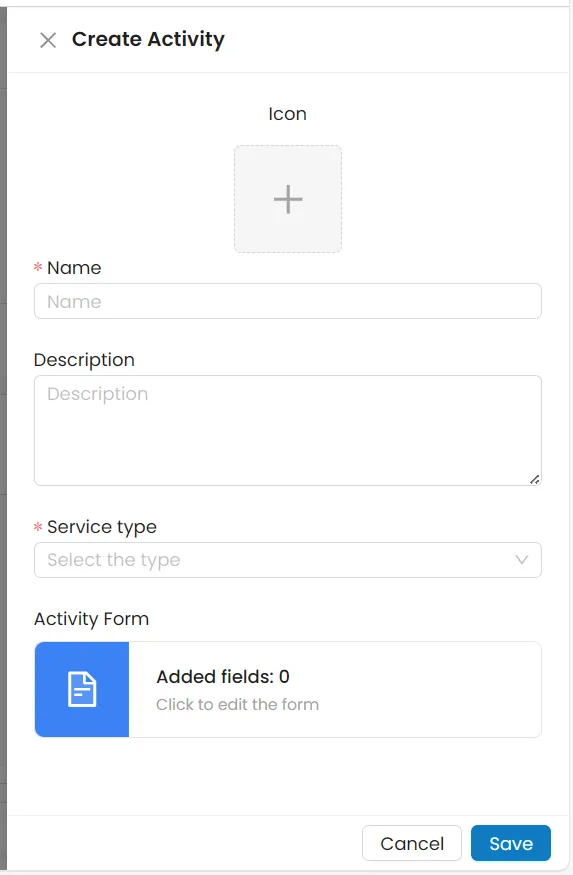The height and width of the screenshot is (875, 573).
Task: Open the Service type dropdown
Action: point(288,560)
